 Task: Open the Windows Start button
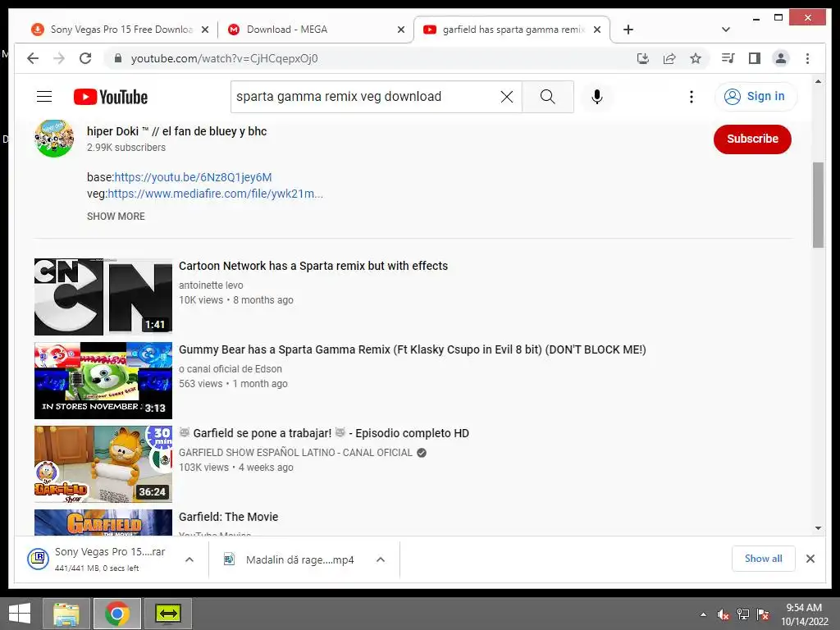pos(20,614)
